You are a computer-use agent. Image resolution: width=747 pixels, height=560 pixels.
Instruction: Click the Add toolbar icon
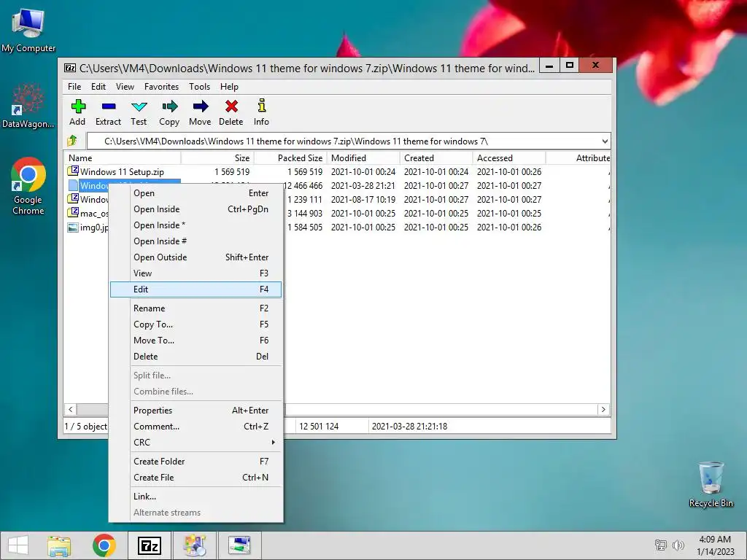tap(77, 106)
